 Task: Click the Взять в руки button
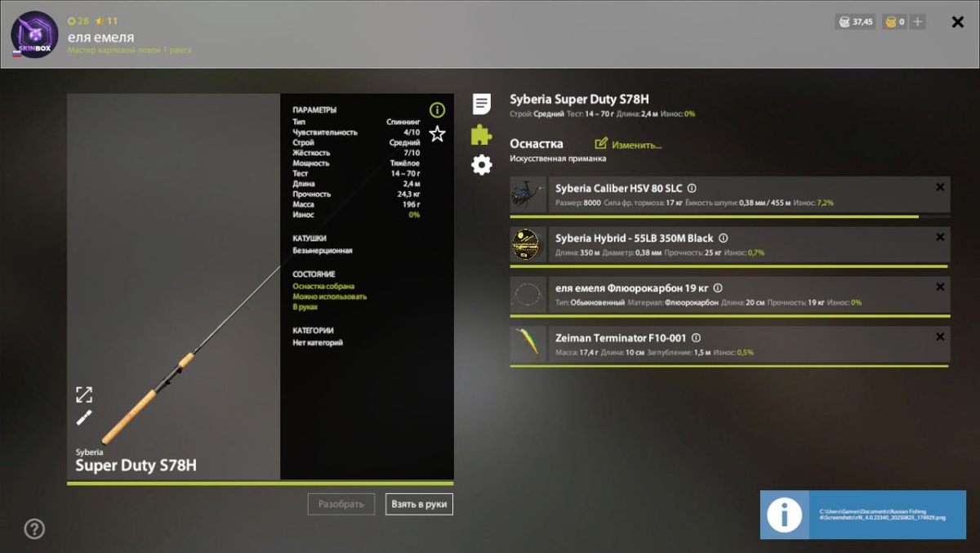coord(419,504)
